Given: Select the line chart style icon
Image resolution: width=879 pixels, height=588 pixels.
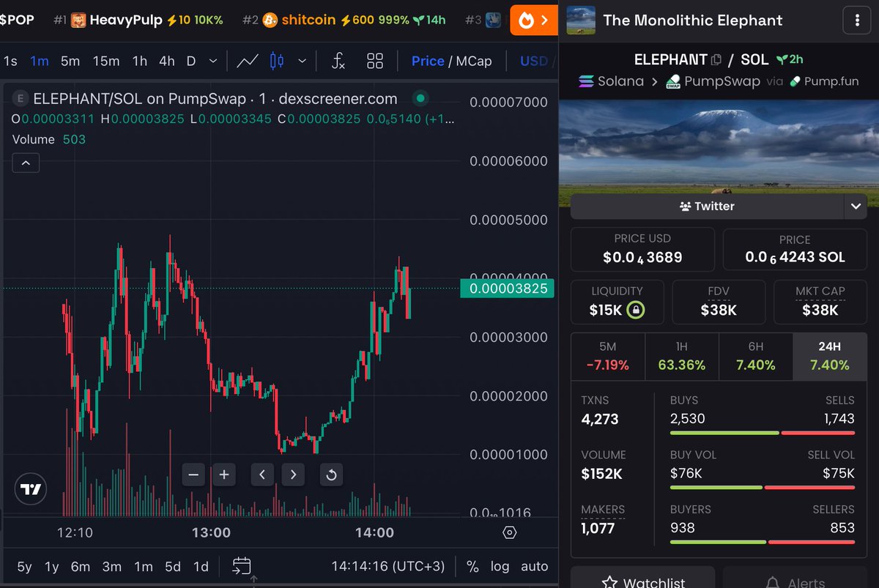Looking at the screenshot, I should coord(248,61).
